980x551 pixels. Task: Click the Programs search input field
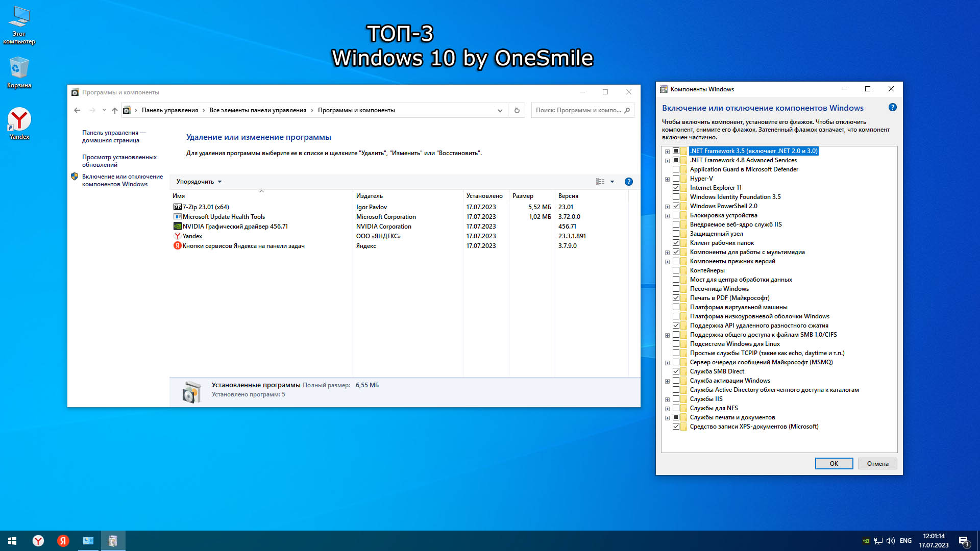point(578,110)
